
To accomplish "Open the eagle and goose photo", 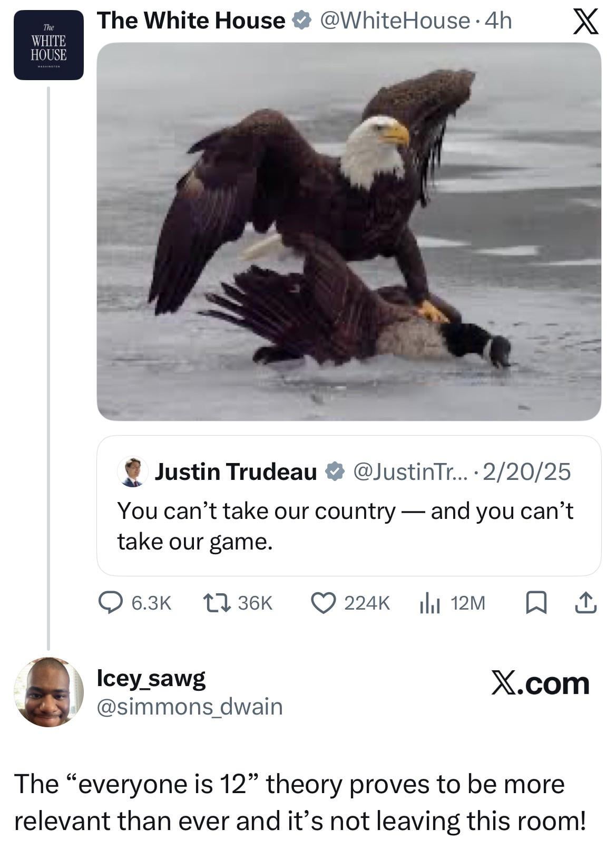I will point(349,232).
